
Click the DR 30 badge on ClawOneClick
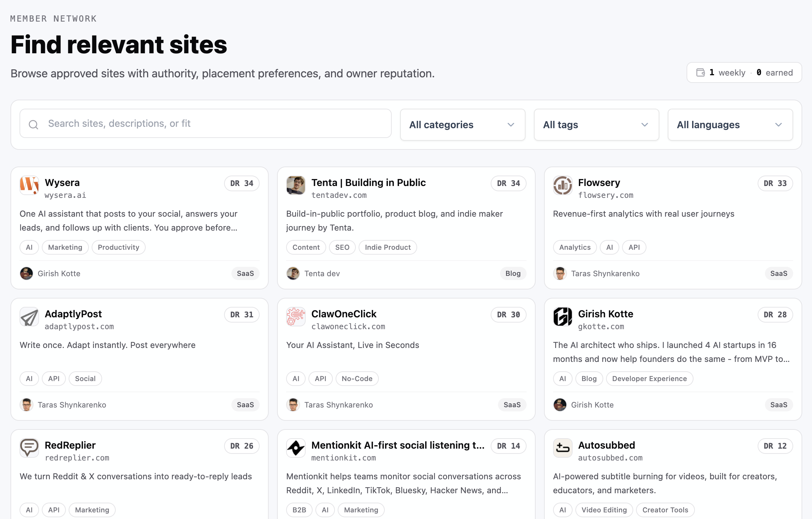[508, 315]
